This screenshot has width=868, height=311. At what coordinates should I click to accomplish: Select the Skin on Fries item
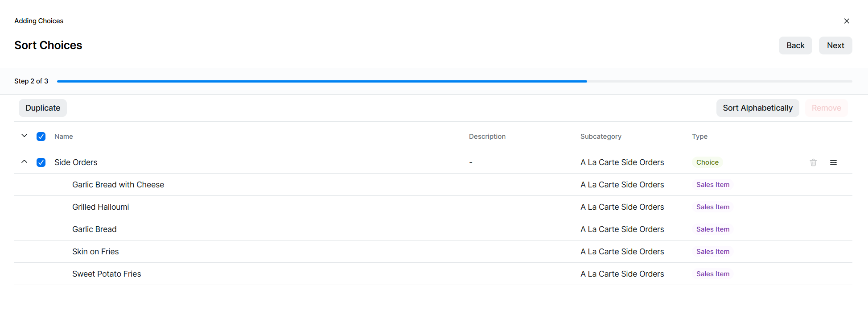pos(95,252)
